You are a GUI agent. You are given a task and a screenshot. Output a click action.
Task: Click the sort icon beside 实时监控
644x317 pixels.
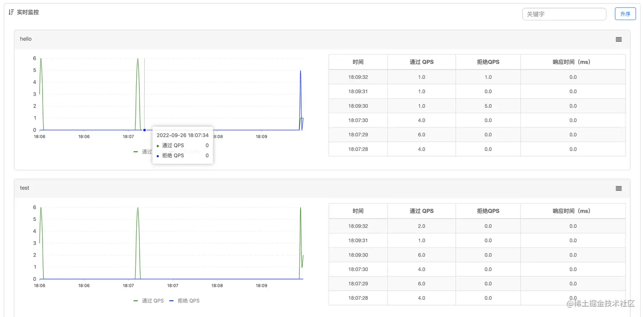(x=11, y=12)
